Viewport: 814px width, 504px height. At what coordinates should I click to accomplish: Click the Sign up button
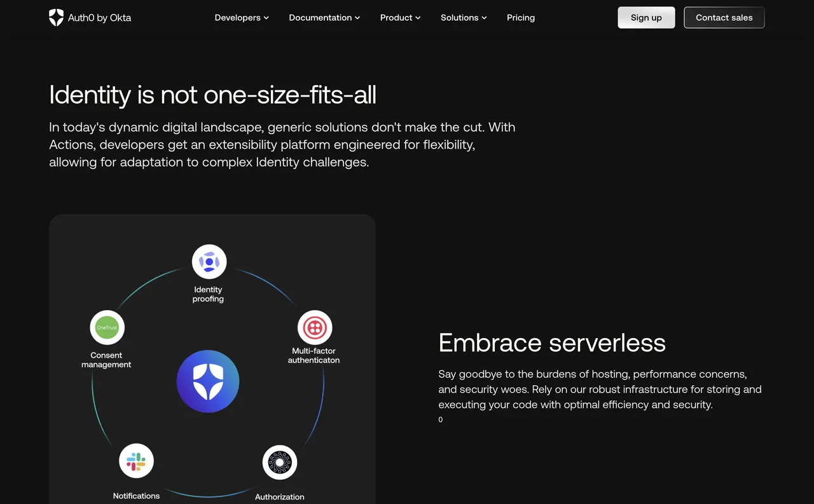646,17
